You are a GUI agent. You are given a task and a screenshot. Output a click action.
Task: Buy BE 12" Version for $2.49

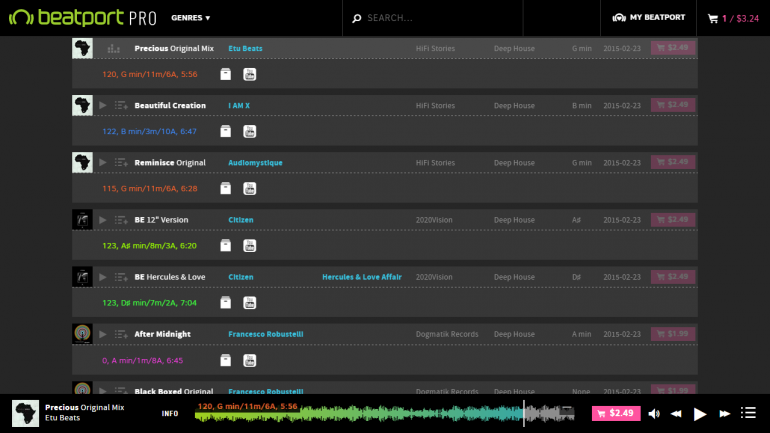(673, 219)
